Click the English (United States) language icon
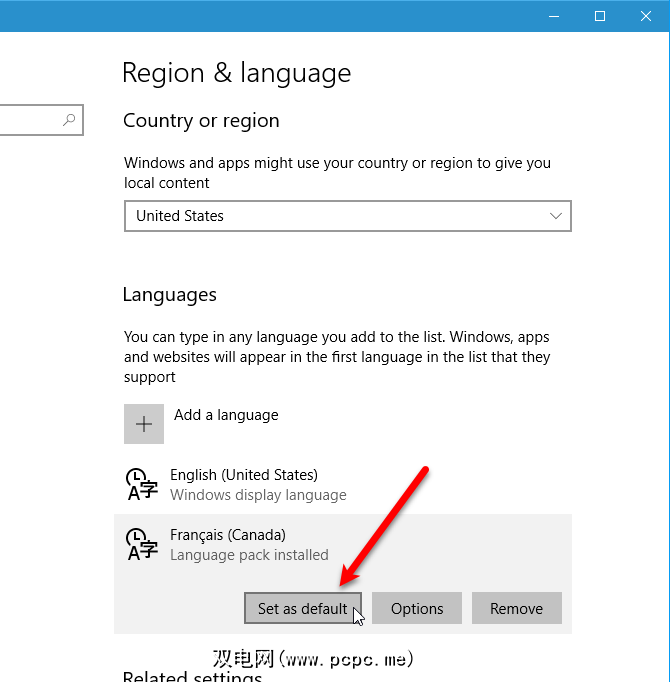 142,485
